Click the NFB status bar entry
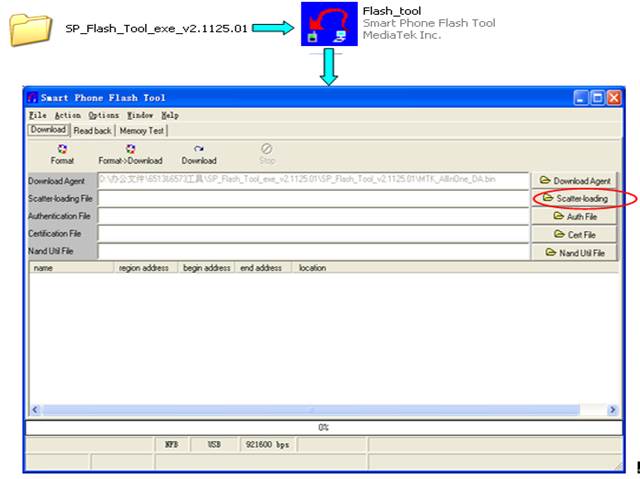This screenshot has width=640, height=479. [x=171, y=444]
